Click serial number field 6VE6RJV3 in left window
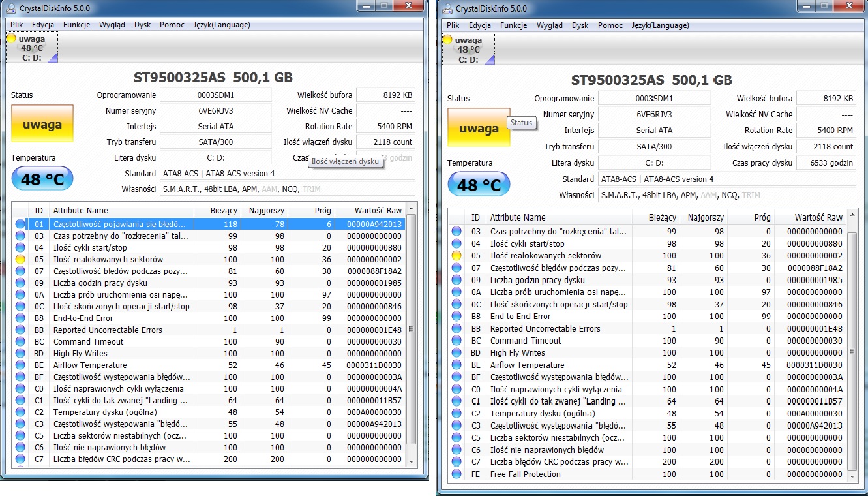Image resolution: width=868 pixels, height=496 pixels. [216, 110]
